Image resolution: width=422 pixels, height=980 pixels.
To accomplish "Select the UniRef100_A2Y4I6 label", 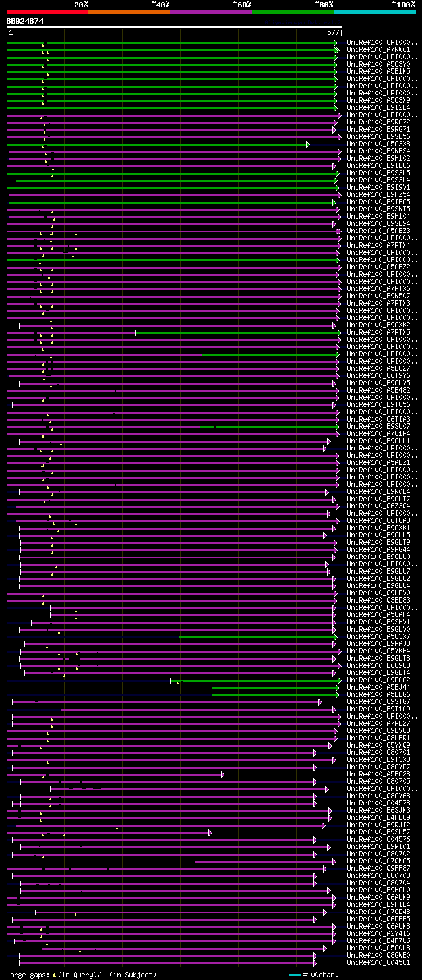I will point(378,934).
